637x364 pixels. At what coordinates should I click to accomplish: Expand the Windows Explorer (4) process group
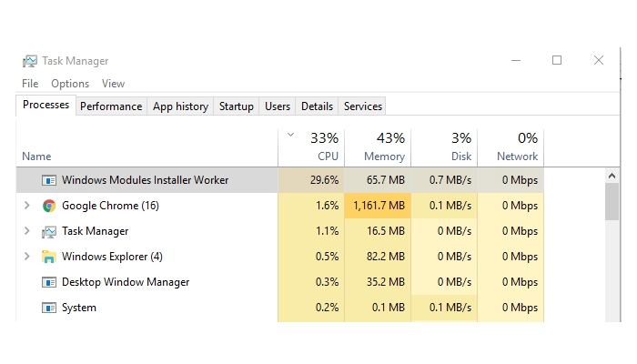click(x=26, y=257)
